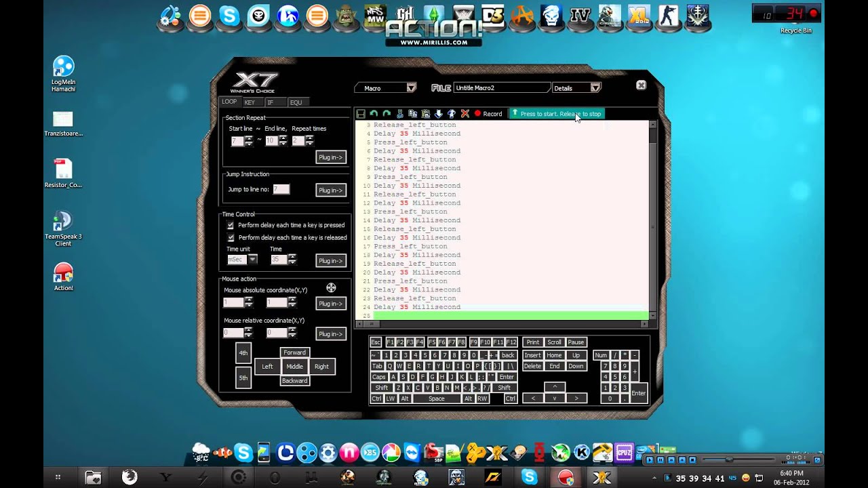Click the cut scissors icon
868x488 pixels.
click(x=400, y=114)
